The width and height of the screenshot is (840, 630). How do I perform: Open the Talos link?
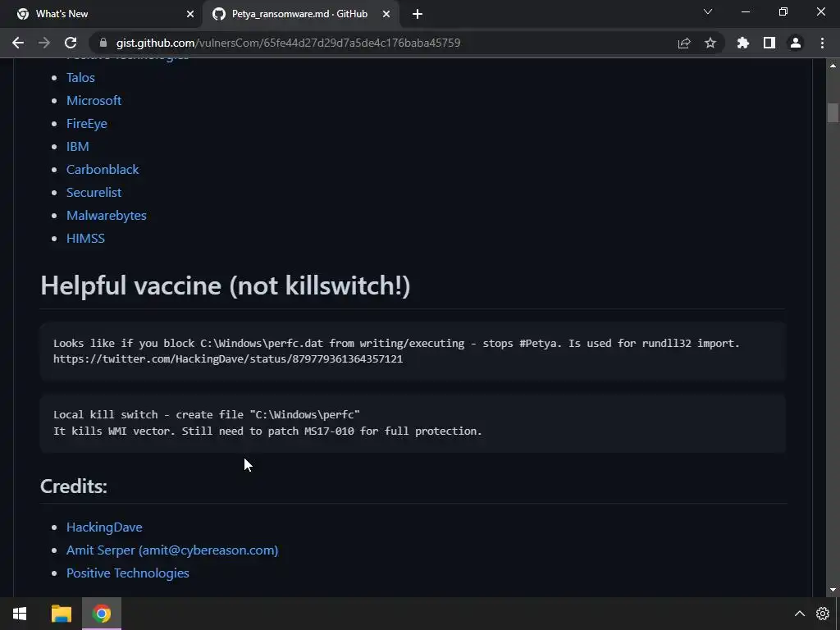[x=80, y=78]
